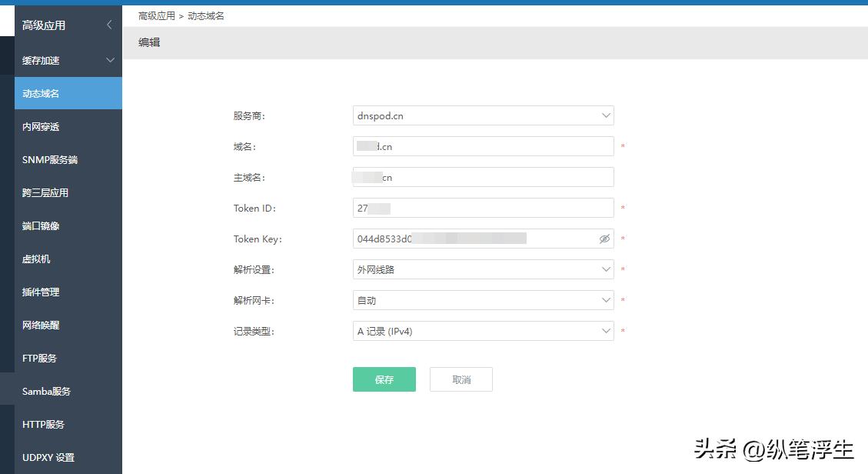868x474 pixels.
Task: Open the 服务商 provider dropdown
Action: 483,115
